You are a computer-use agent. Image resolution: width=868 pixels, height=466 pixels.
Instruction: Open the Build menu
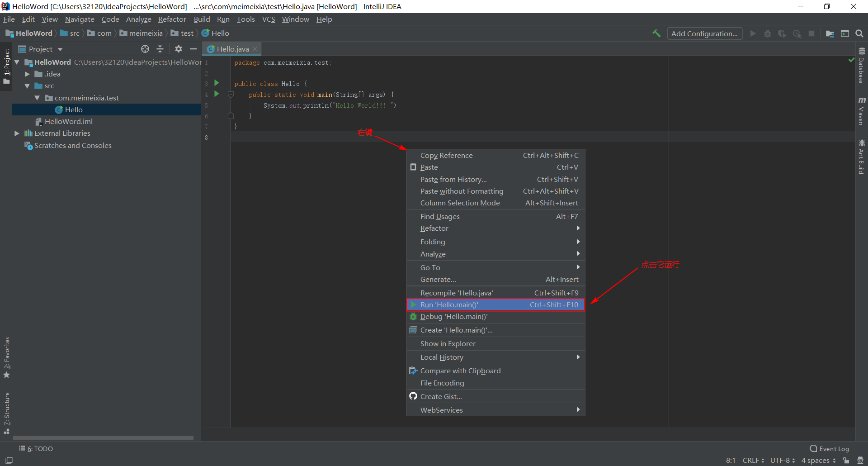(202, 19)
